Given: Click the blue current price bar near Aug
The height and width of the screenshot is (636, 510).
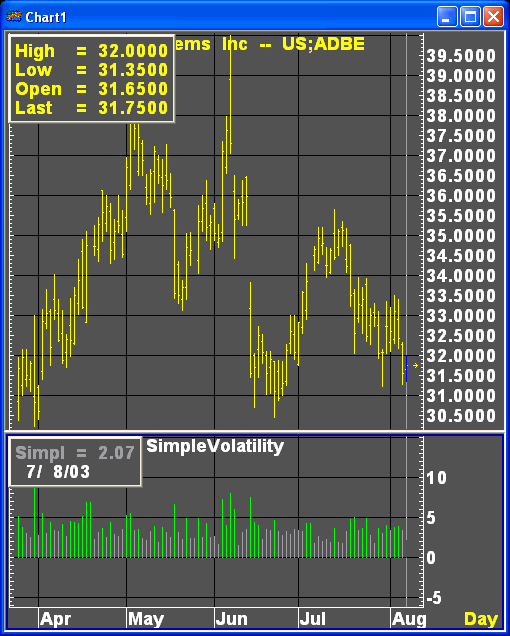Looking at the screenshot, I should tap(407, 368).
